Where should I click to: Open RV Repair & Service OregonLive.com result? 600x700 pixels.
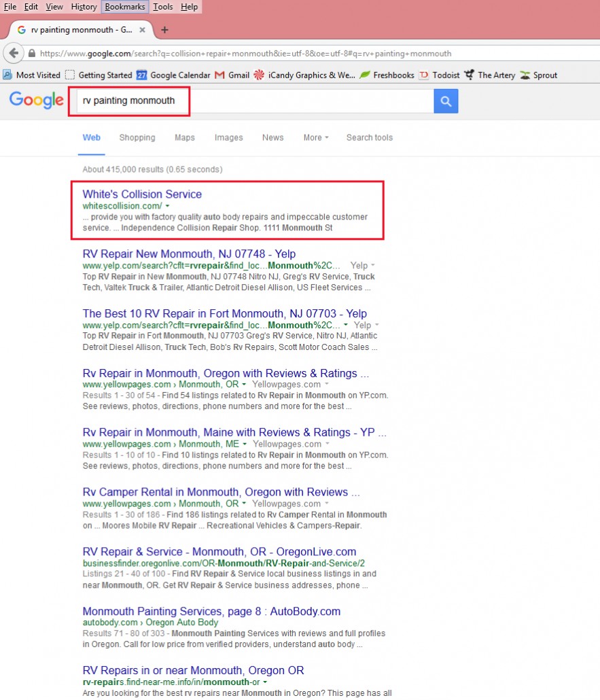point(219,552)
